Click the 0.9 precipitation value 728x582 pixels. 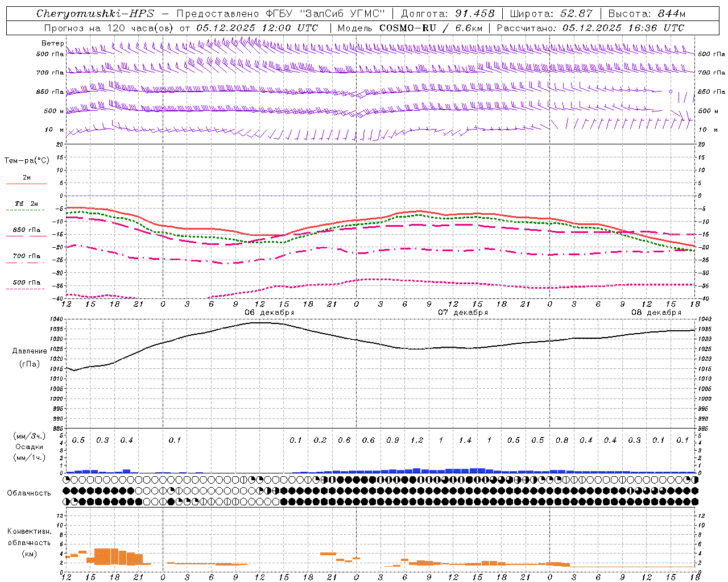pyautogui.click(x=392, y=440)
